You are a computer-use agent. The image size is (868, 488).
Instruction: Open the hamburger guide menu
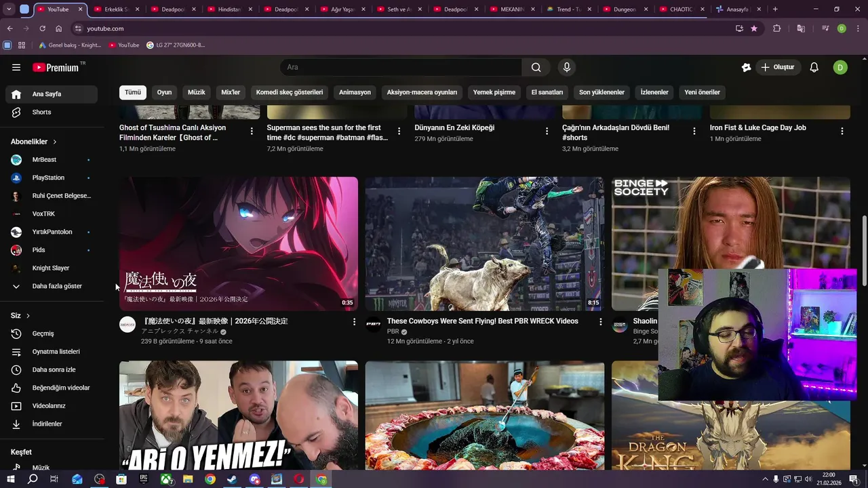coord(16,67)
